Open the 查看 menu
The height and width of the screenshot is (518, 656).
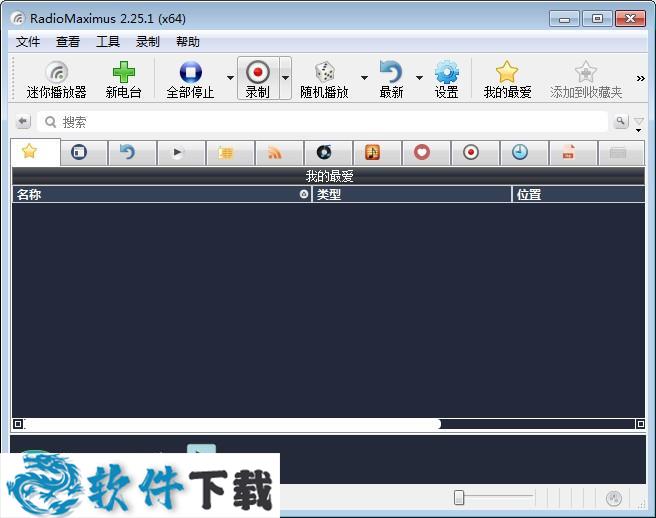(68, 41)
